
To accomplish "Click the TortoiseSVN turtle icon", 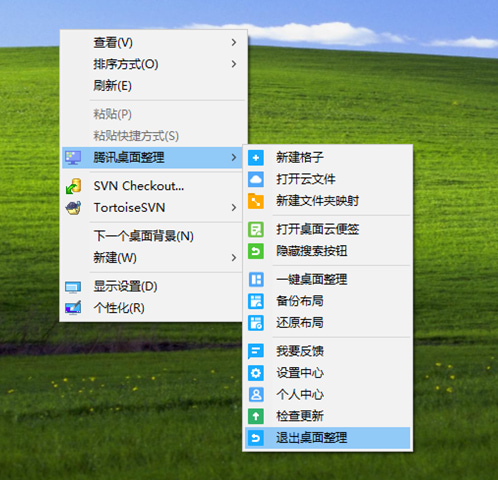I will (x=73, y=208).
